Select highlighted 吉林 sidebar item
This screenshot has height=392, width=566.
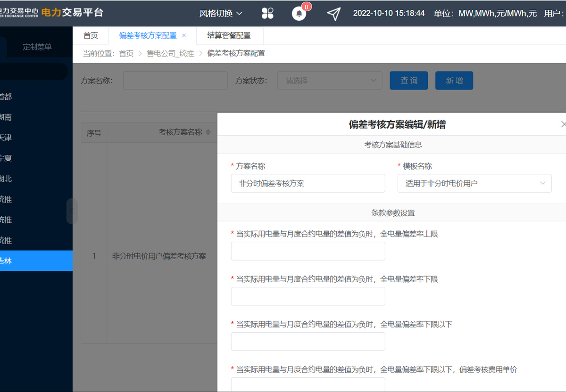coord(36,261)
